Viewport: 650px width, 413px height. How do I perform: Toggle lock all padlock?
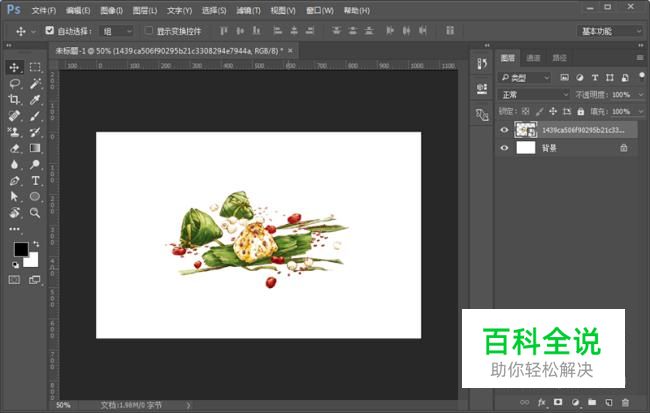click(x=581, y=111)
